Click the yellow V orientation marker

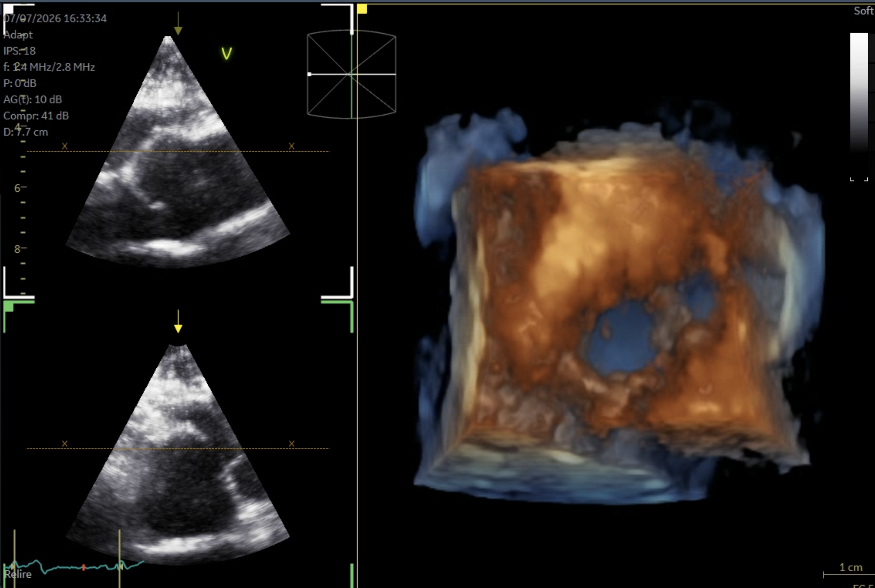226,54
